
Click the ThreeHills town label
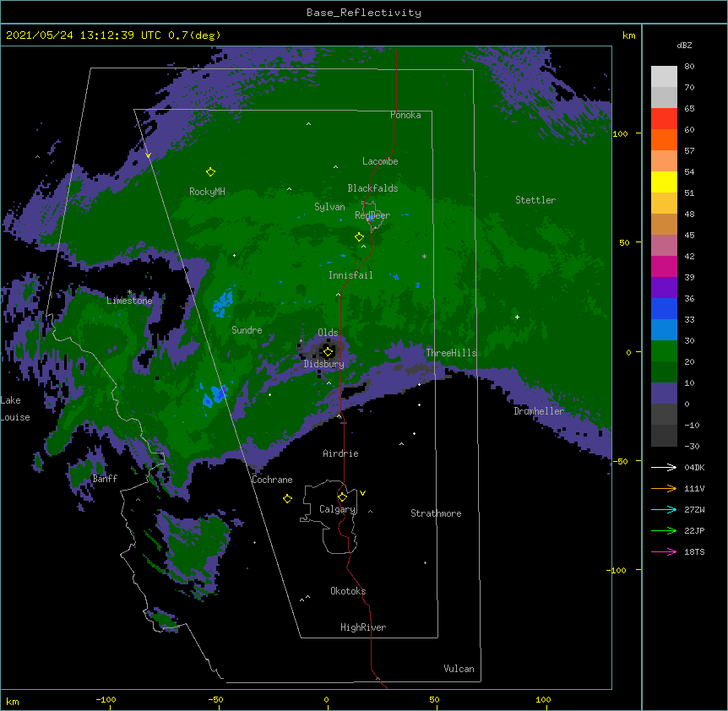pos(451,353)
